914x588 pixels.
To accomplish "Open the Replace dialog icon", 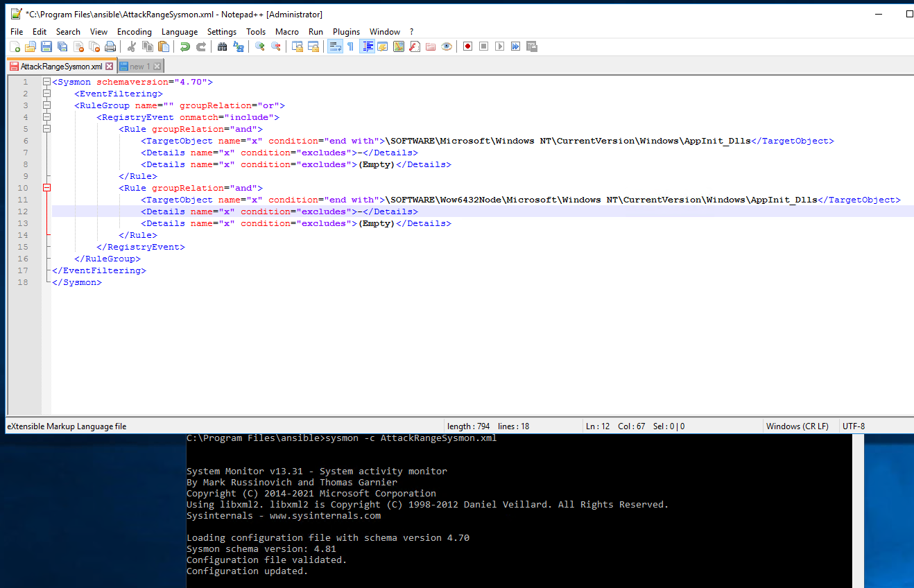I will 239,46.
